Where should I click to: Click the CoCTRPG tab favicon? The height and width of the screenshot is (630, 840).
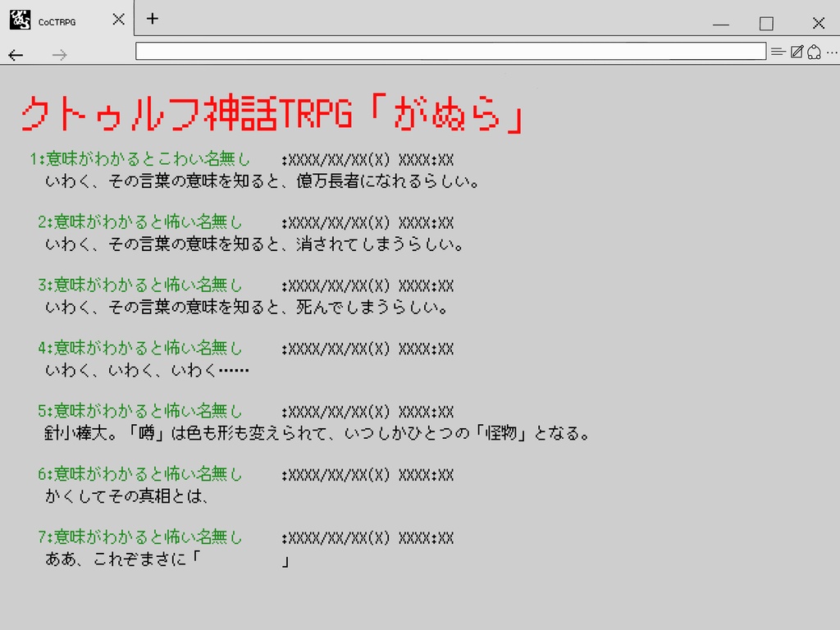point(20,20)
